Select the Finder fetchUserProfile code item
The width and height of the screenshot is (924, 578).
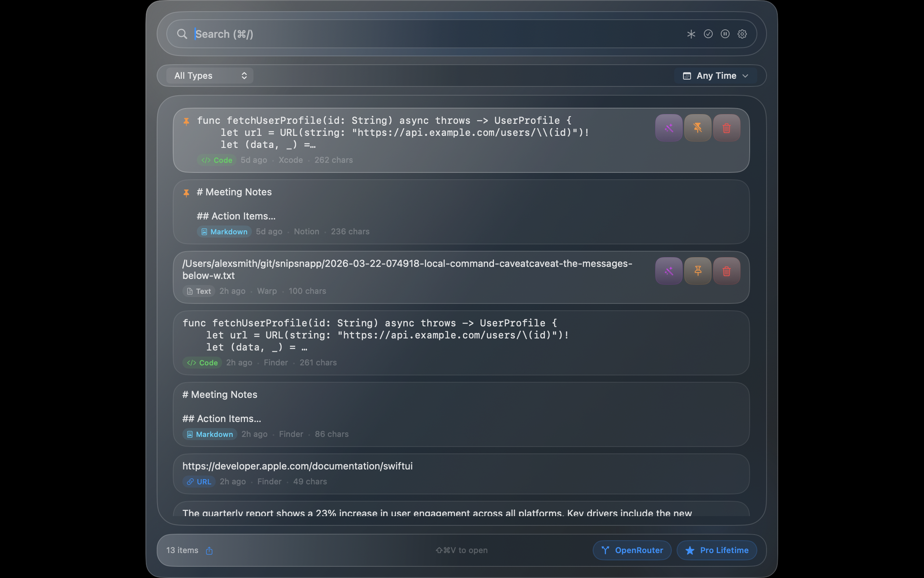click(x=461, y=343)
